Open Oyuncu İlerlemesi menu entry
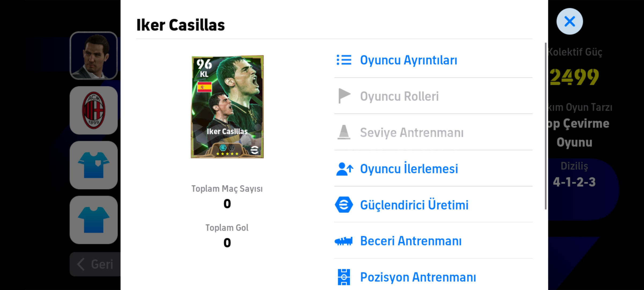The image size is (644, 290). (433, 169)
